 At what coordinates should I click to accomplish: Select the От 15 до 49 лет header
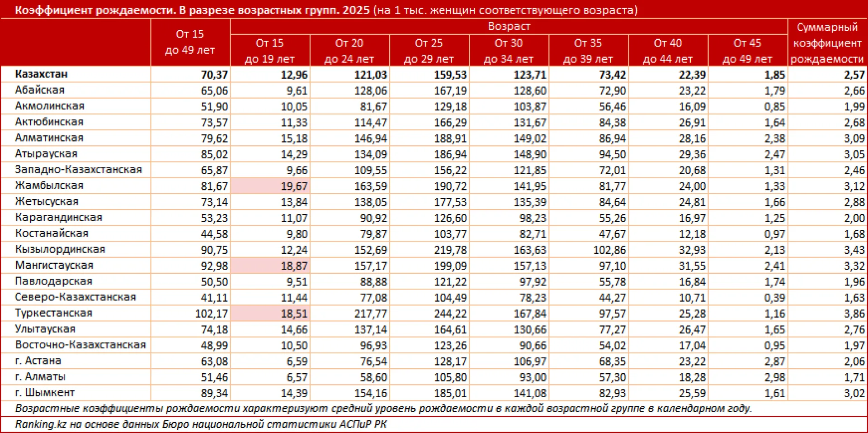click(x=190, y=42)
